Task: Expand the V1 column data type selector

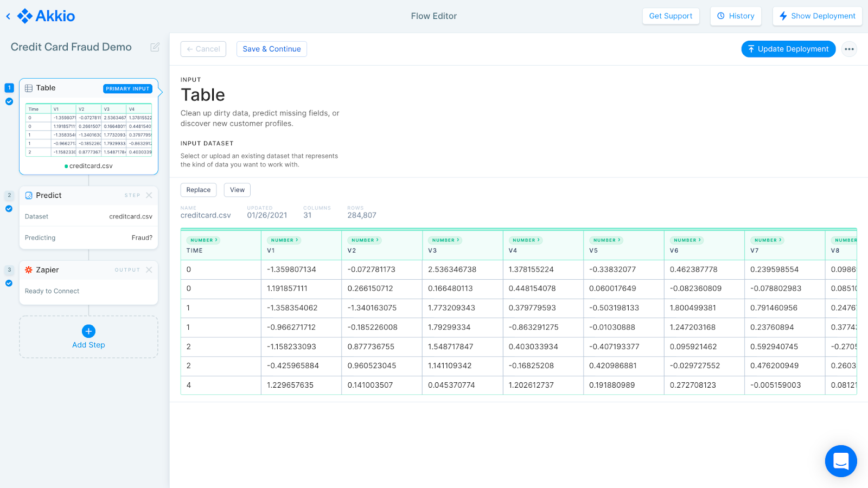Action: 283,240
